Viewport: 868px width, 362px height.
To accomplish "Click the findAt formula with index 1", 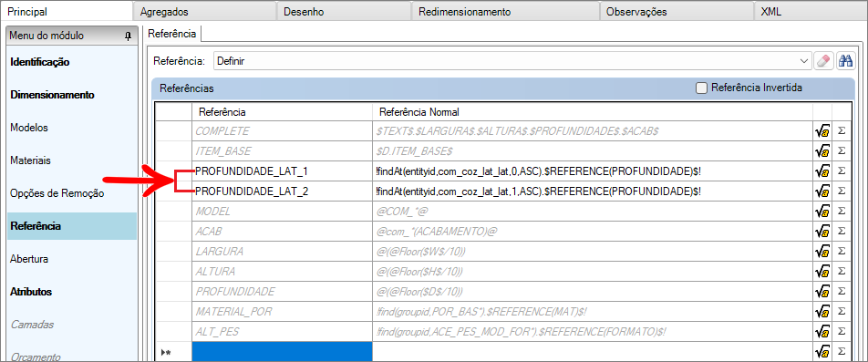I will [x=593, y=191].
